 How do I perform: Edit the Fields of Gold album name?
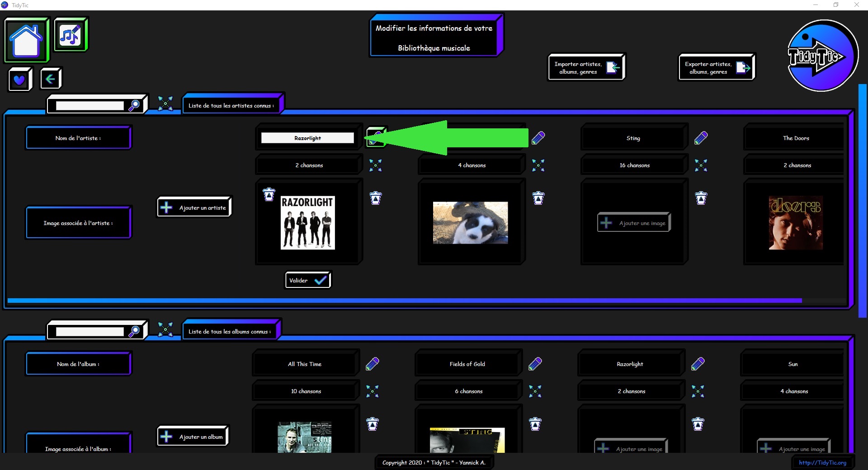[535, 364]
